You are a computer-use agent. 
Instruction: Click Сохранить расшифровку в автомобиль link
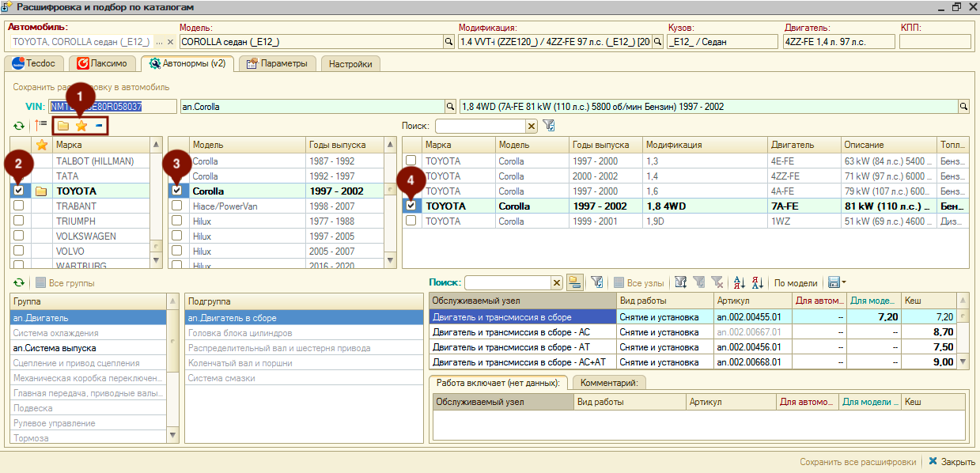pyautogui.click(x=91, y=87)
